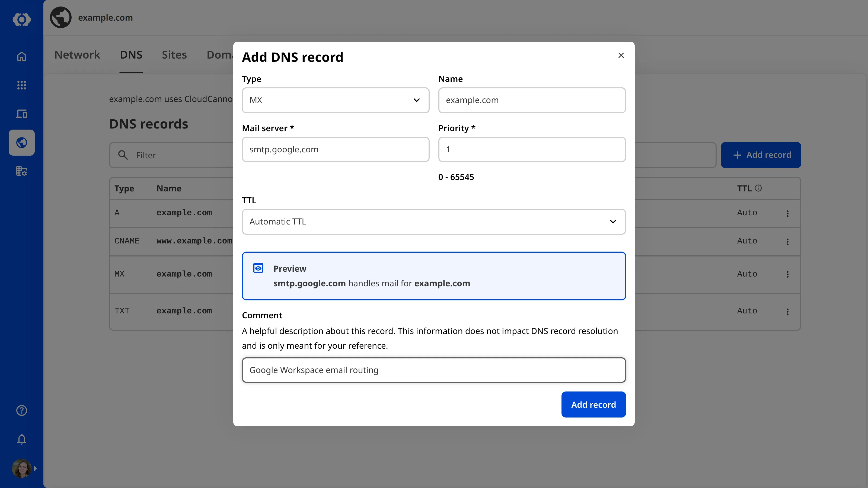Open the user avatar menu
This screenshot has height=488, width=868.
point(22,468)
